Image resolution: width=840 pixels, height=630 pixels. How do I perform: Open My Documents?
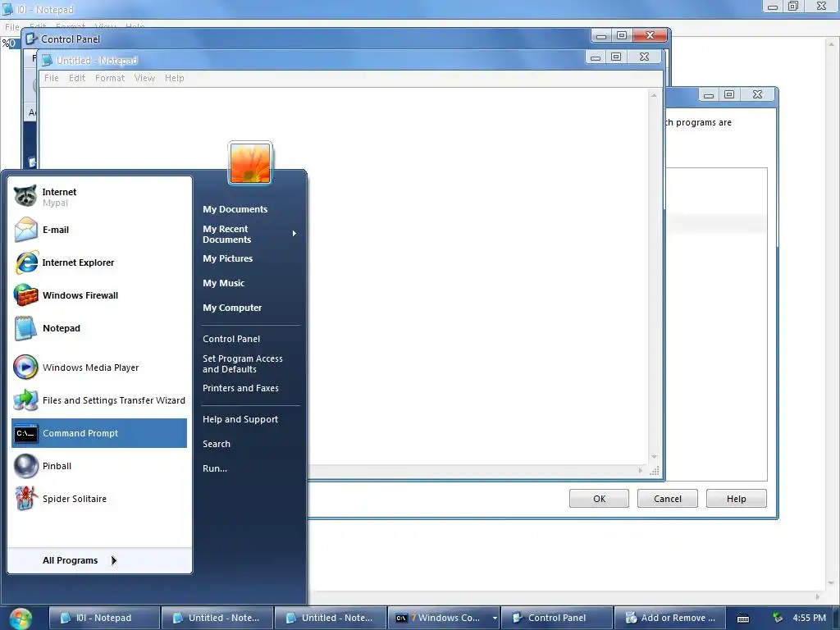tap(235, 209)
